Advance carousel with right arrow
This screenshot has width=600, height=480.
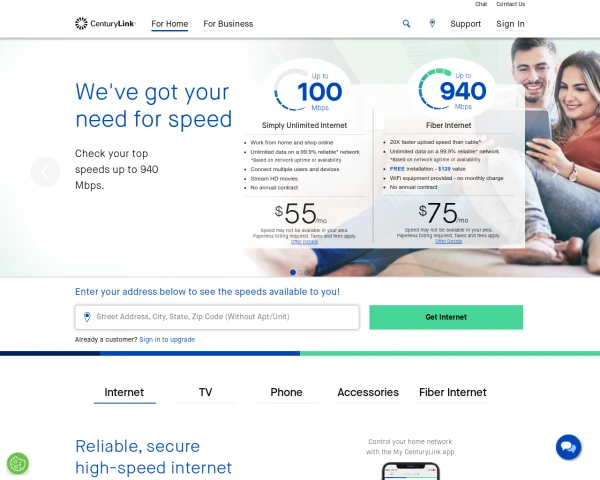(555, 172)
